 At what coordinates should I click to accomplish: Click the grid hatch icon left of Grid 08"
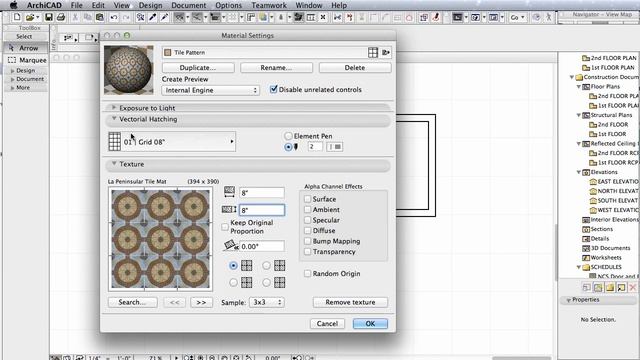(115, 142)
